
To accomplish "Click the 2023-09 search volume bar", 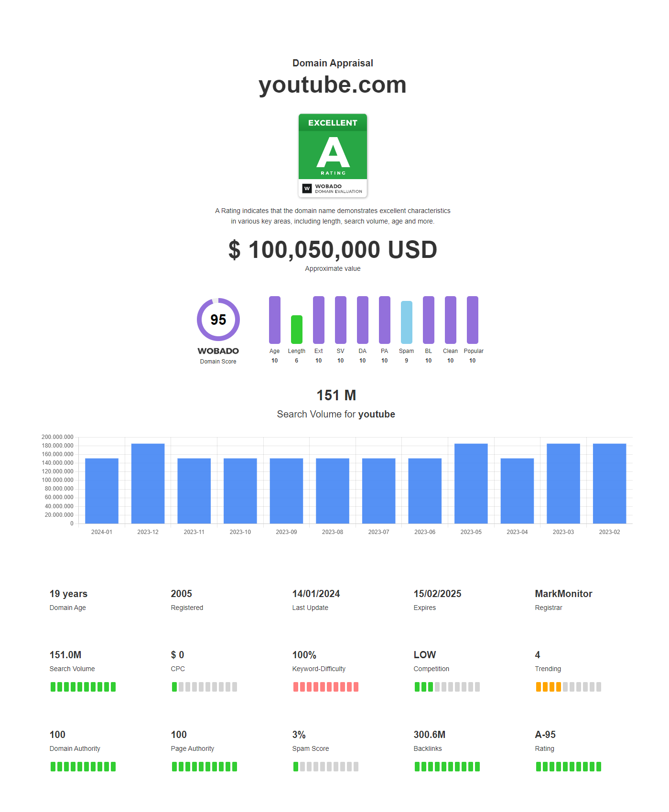I will point(287,491).
